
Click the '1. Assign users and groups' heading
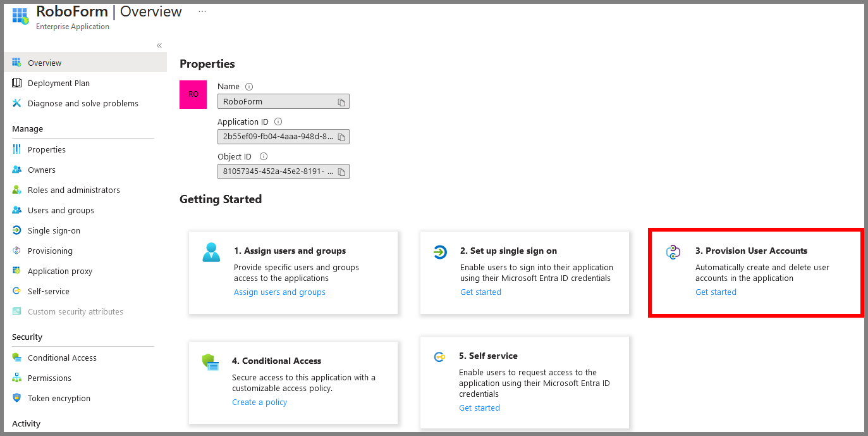[290, 251]
